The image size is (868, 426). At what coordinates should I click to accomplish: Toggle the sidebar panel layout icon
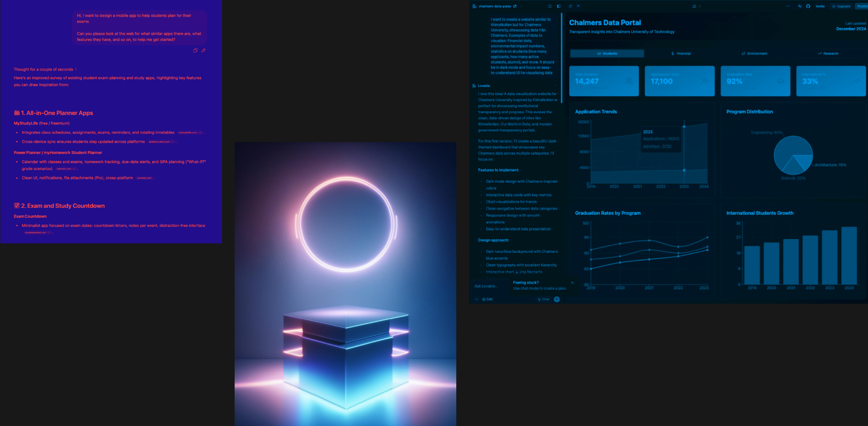[559, 6]
